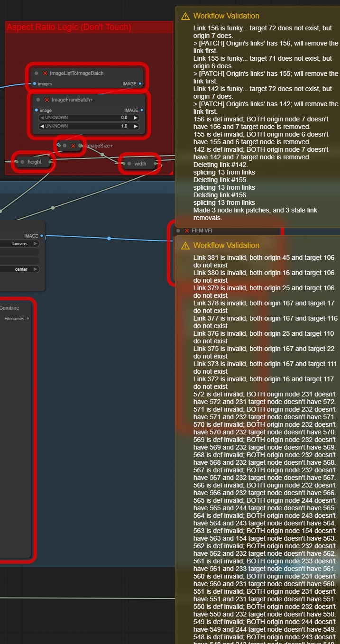Click the 'Link 372 is invalid' message line
This screenshot has height=644, width=340.
(x=265, y=383)
